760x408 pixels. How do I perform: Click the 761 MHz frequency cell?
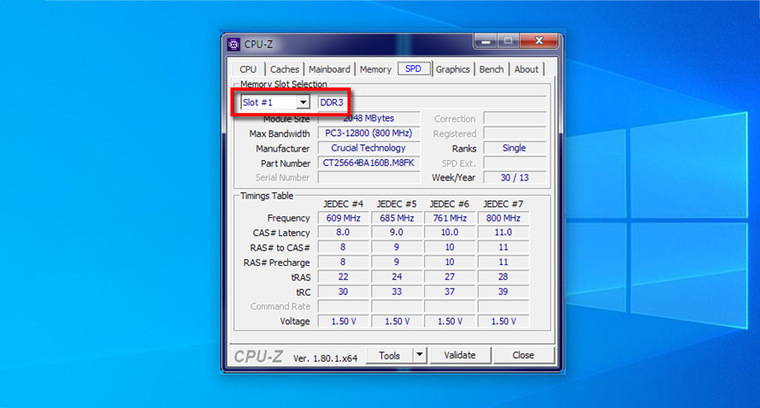(x=450, y=218)
